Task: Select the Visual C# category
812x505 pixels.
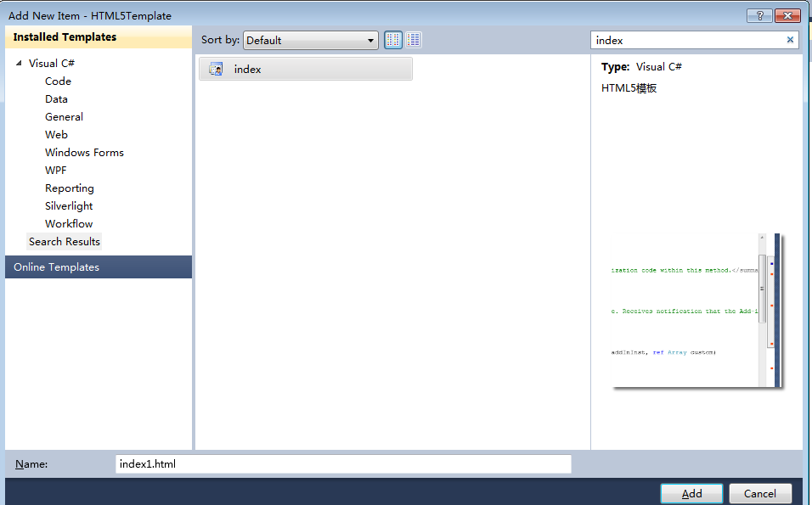Action: tap(52, 63)
